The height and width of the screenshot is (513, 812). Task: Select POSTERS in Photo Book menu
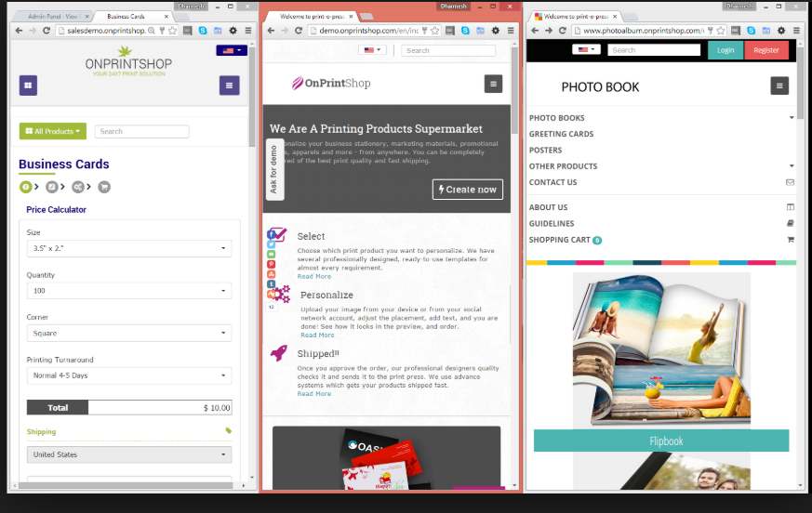[545, 151]
